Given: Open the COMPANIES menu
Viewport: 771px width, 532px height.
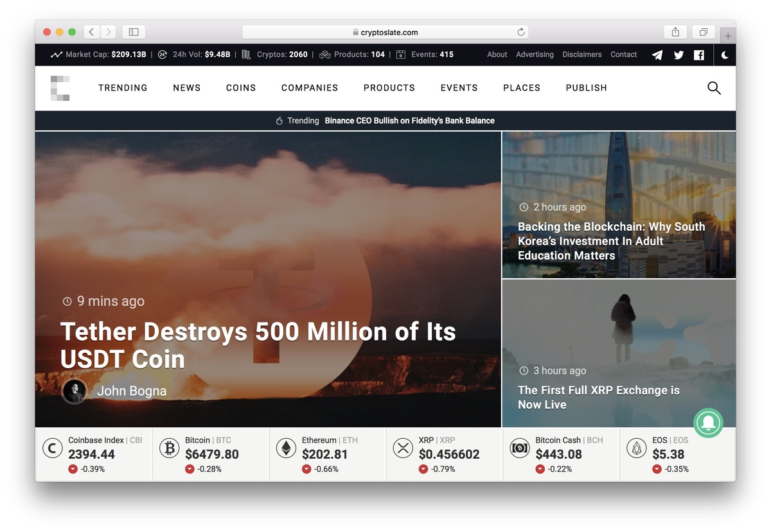Looking at the screenshot, I should [310, 88].
